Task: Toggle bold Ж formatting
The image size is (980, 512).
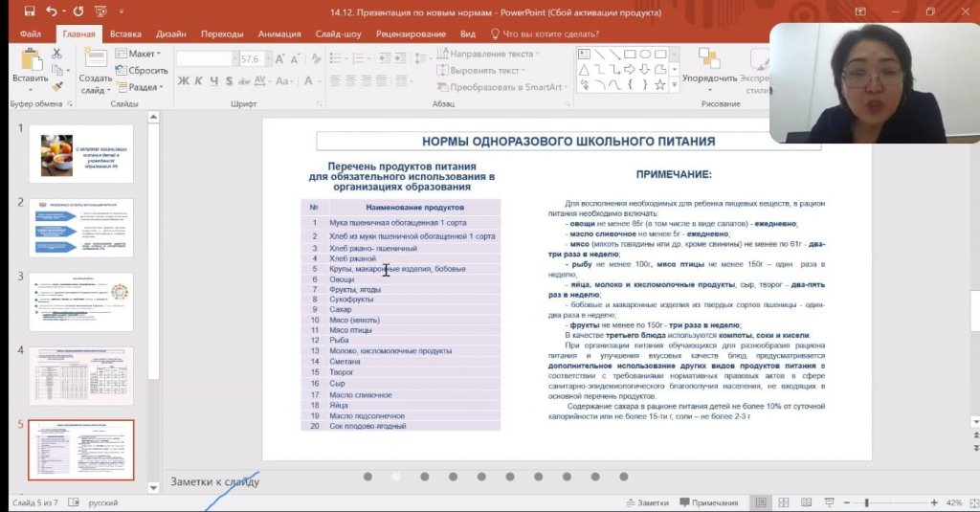Action: [184, 80]
